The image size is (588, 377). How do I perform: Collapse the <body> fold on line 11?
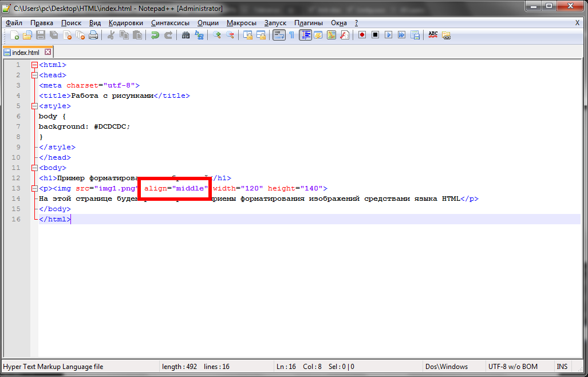coord(34,168)
